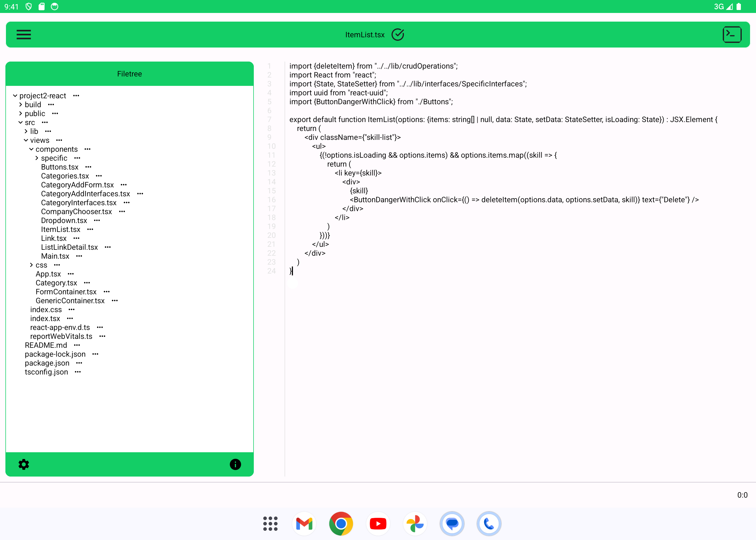Viewport: 756px width, 540px height.
Task: Open Categories.tsx file
Action: 65,176
